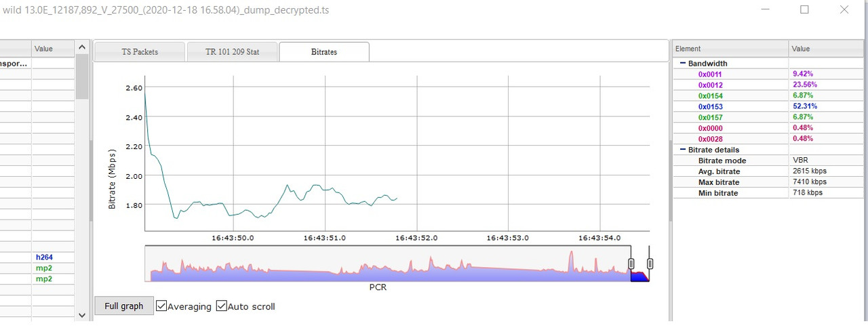Select the Bitrates tab
This screenshot has height=334, width=868.
point(324,51)
